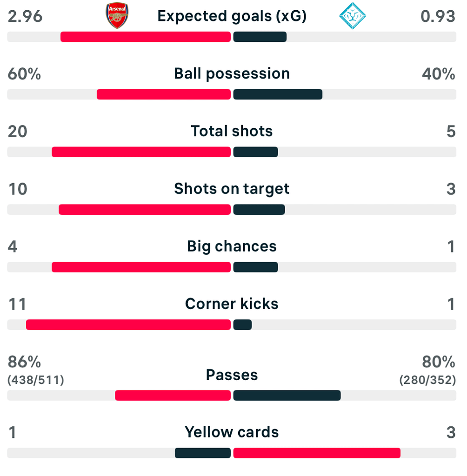
Task: Click Arsenal's red ball possession bar
Action: [x=163, y=94]
